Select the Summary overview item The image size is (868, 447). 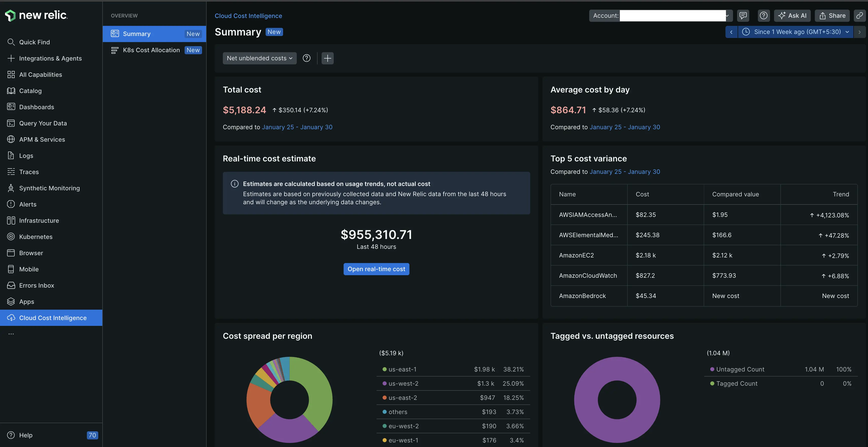tap(136, 34)
